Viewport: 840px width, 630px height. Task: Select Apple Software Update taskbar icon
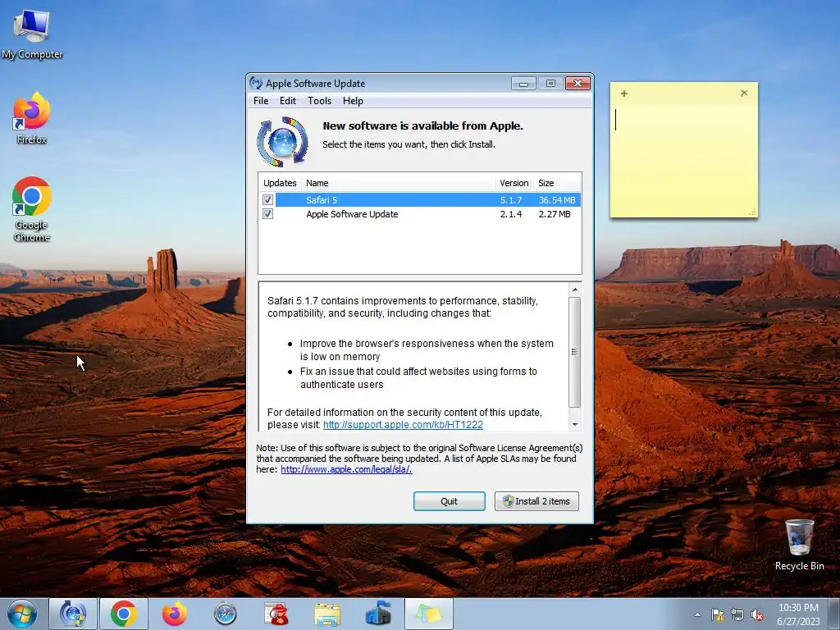(x=73, y=614)
